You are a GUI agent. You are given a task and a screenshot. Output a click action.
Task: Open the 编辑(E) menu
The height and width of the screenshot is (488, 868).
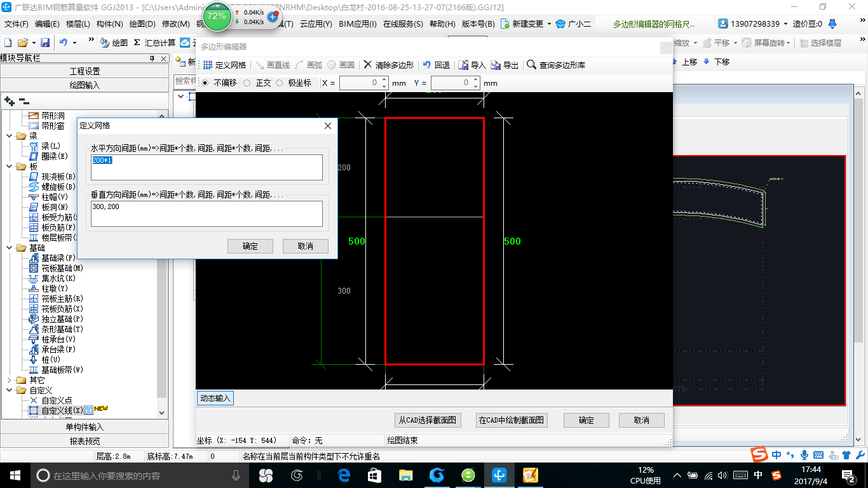[47, 24]
